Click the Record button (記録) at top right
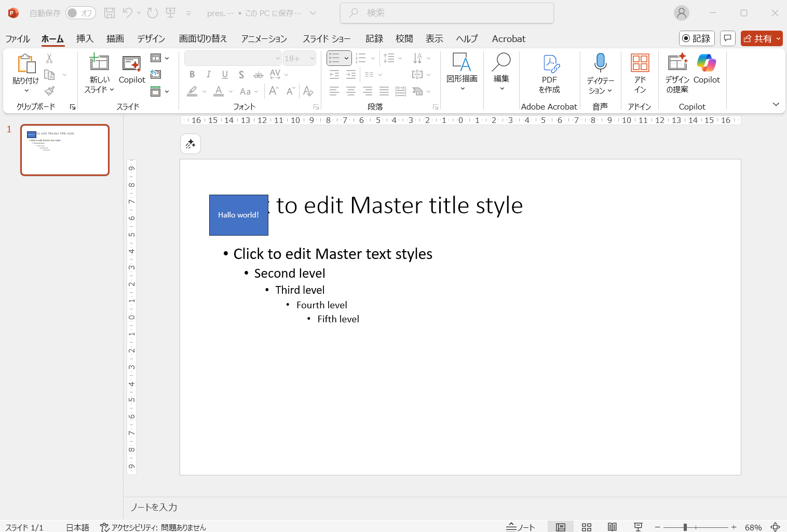Viewport: 787px width, 532px height. (697, 39)
